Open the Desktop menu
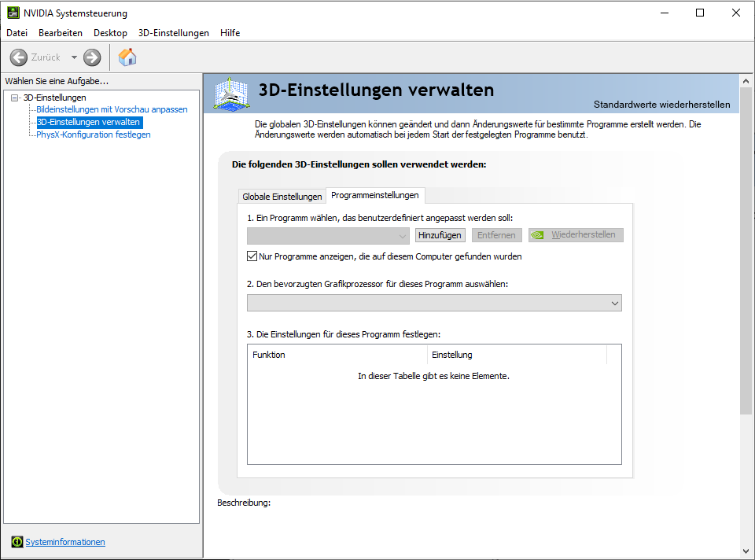 pos(110,33)
